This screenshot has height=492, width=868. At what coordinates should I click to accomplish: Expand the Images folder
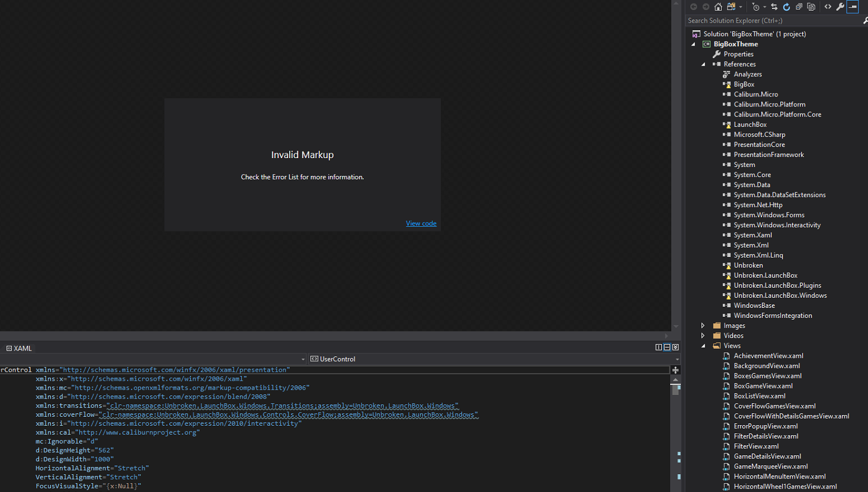point(703,326)
